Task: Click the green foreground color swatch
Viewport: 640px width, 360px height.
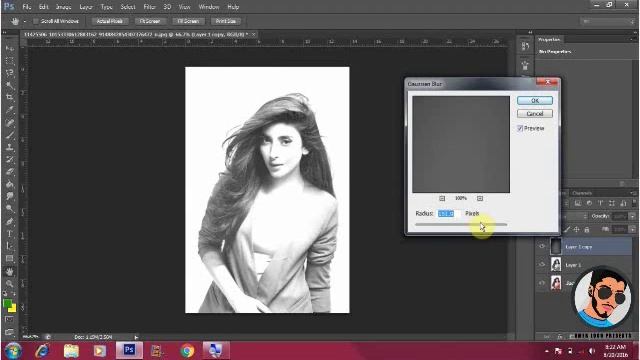Action: tap(7, 304)
